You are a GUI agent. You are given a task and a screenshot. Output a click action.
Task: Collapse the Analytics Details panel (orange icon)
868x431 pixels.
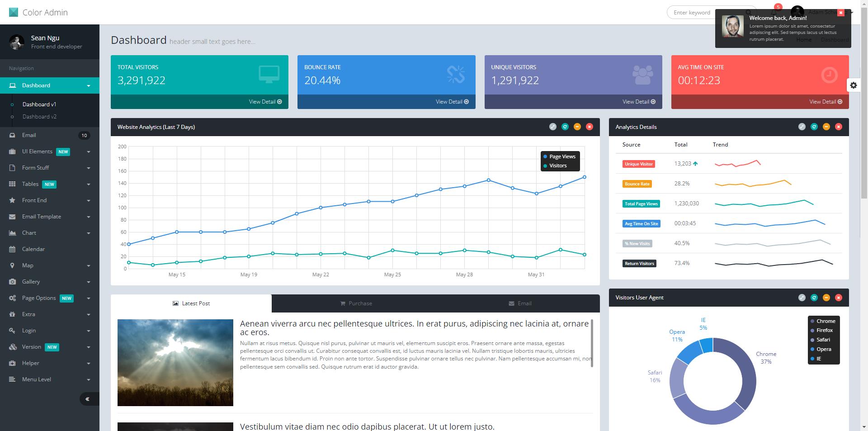coord(826,127)
